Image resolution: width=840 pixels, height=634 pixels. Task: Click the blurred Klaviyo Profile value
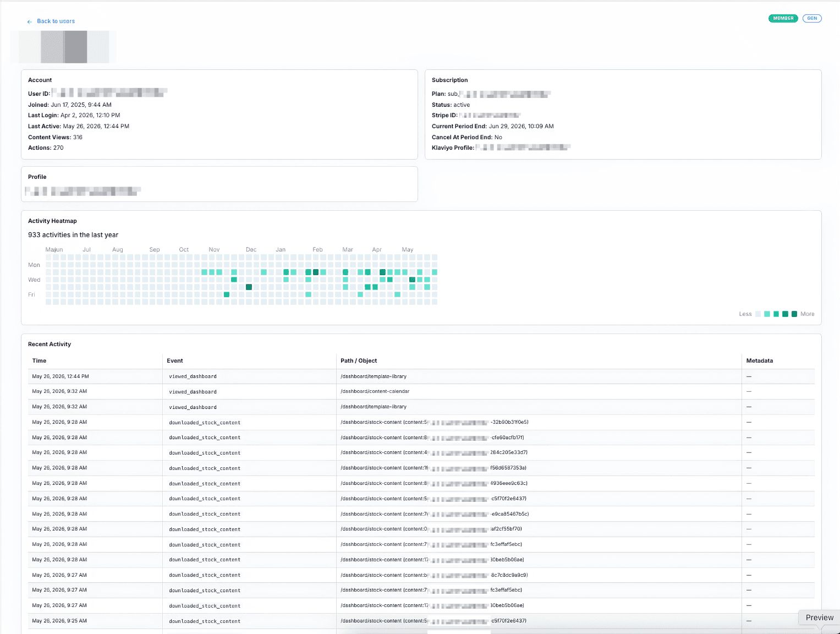[x=523, y=147]
